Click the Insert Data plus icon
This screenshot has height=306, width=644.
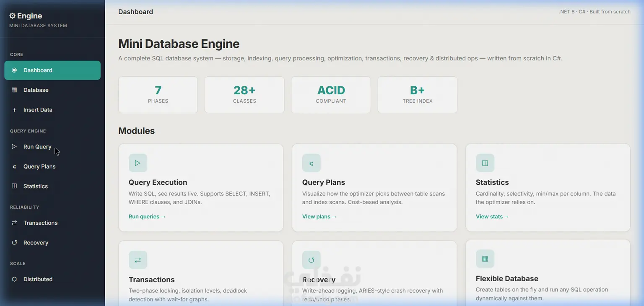pos(14,110)
